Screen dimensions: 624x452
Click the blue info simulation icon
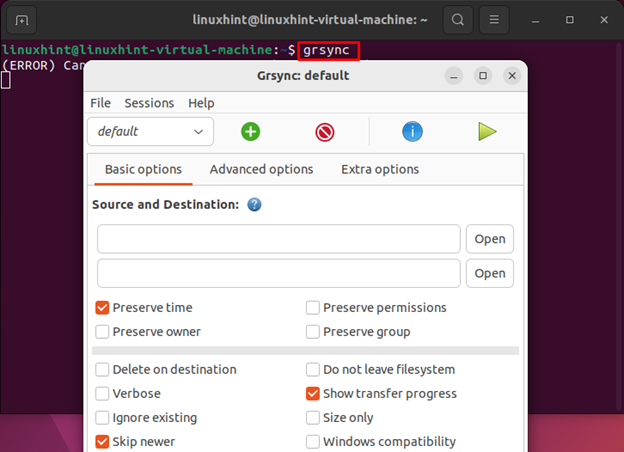click(412, 132)
